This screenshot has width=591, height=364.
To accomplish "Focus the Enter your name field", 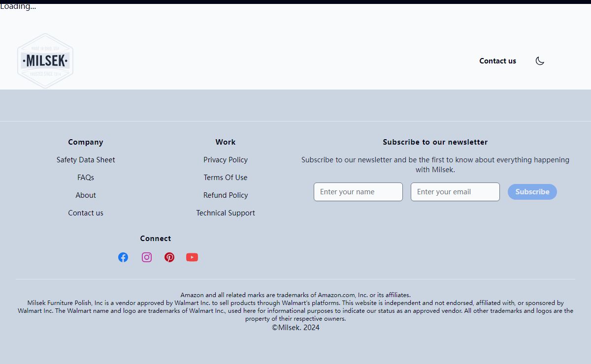I will pos(358,192).
